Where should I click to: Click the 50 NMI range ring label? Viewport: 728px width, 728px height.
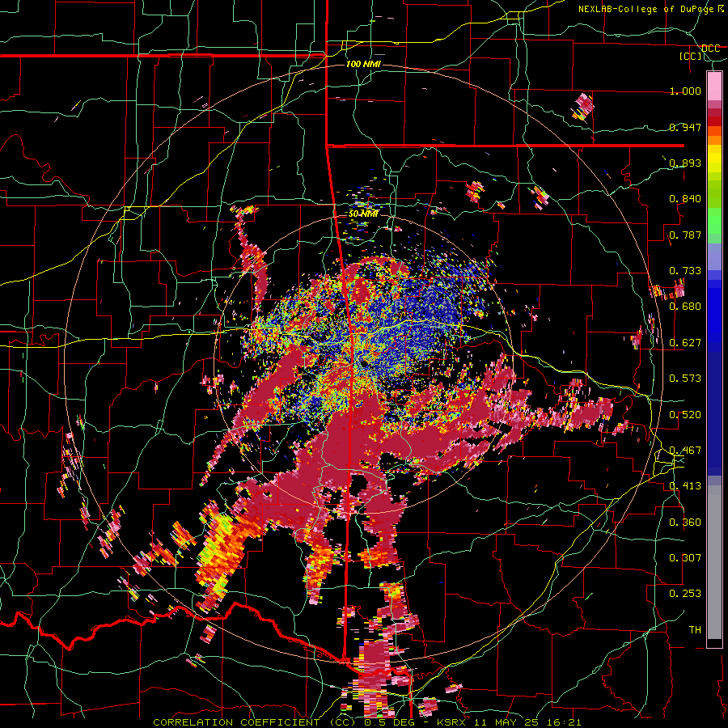[x=363, y=214]
